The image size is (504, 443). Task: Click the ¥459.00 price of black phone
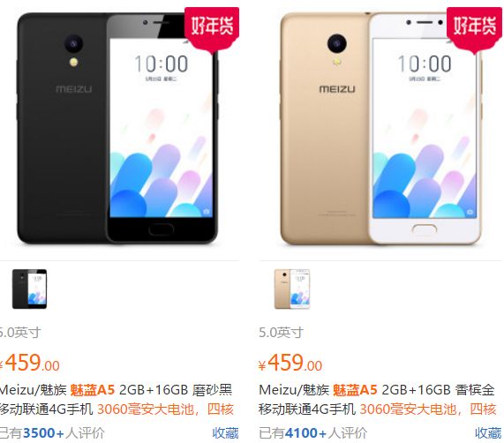coord(30,363)
